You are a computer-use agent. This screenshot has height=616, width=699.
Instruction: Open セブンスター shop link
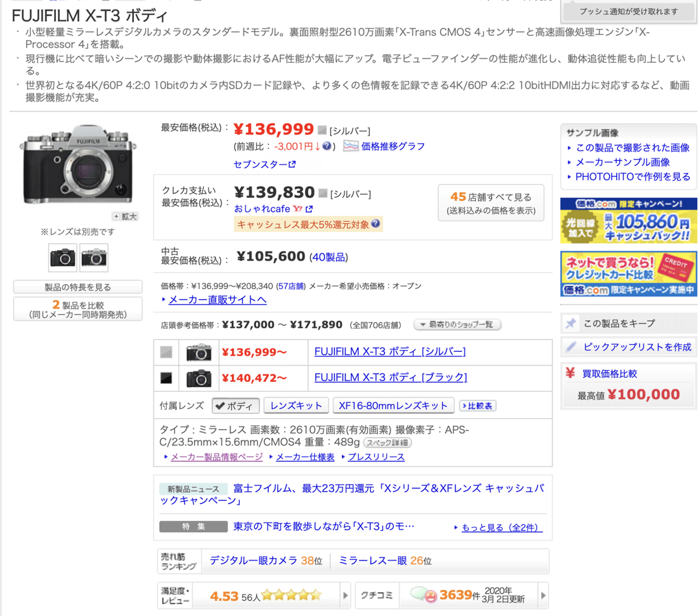click(x=260, y=164)
